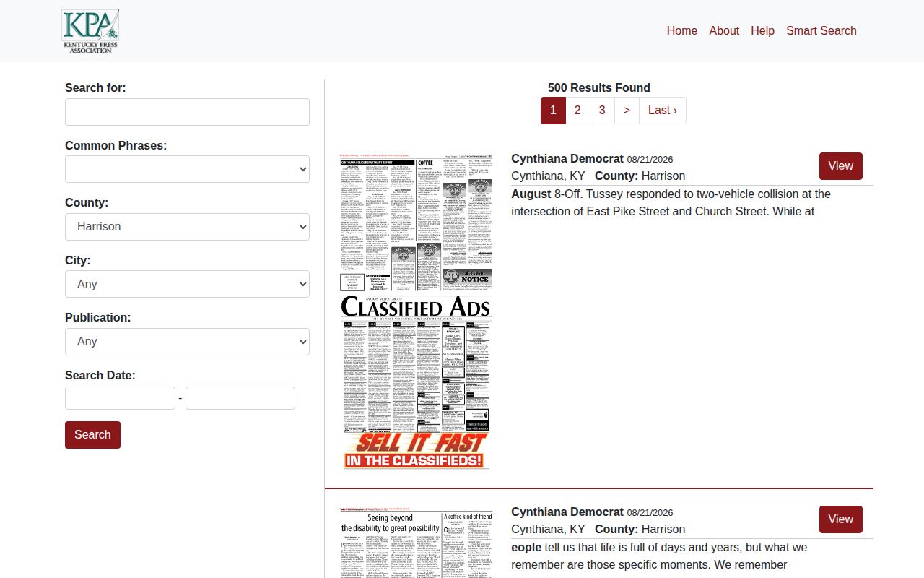Screen dimensions: 924x578
Task: Click the next page arrow
Action: pos(627,111)
